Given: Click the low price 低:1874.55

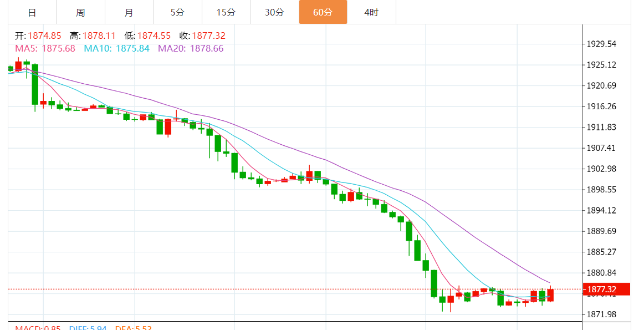Looking at the screenshot, I should (x=147, y=35).
